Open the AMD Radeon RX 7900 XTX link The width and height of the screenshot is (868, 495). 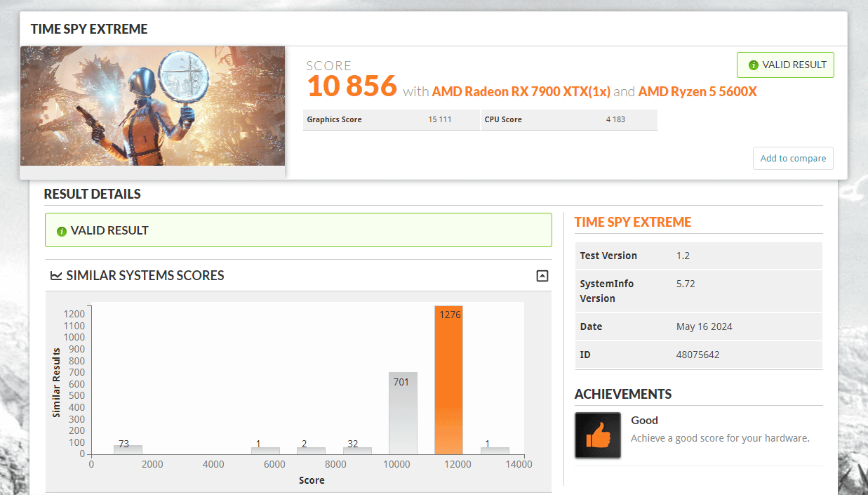[x=521, y=91]
